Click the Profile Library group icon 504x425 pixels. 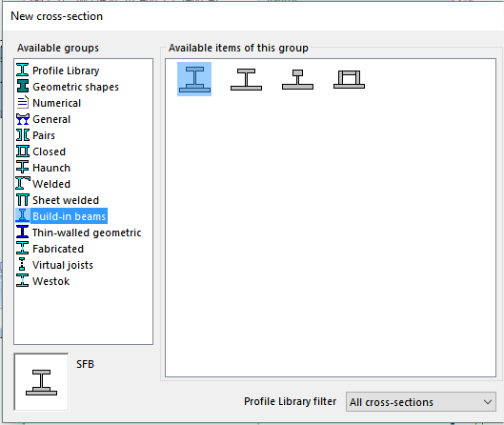coord(23,71)
